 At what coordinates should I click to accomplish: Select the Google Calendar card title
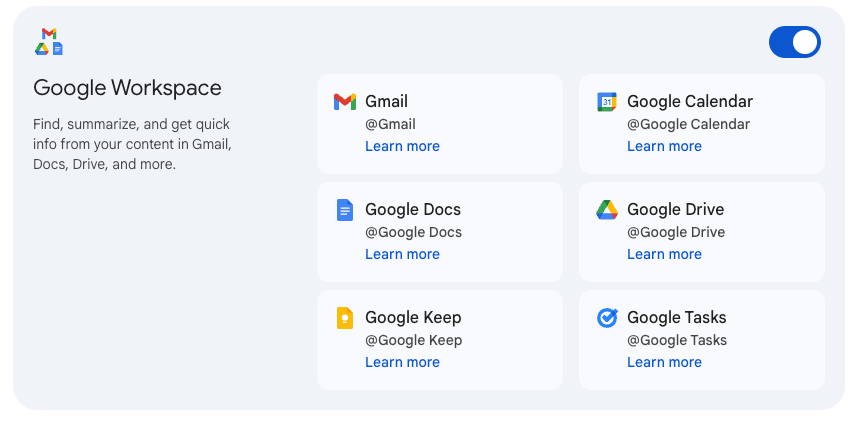tap(689, 101)
